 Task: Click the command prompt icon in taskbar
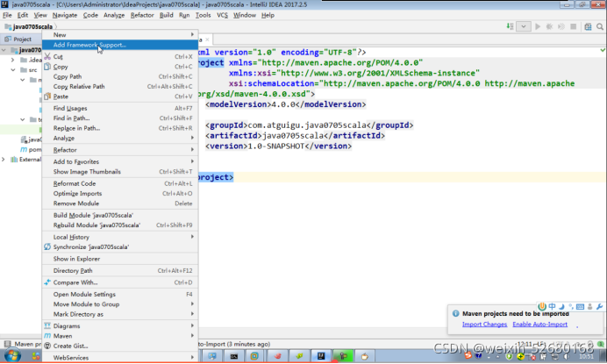pos(234,356)
